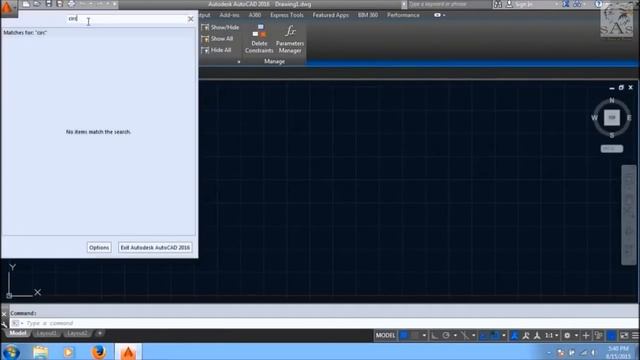Screen dimensions: 640x360
Task: Open the WCS dropdown below the ViewCube
Action: click(x=612, y=149)
